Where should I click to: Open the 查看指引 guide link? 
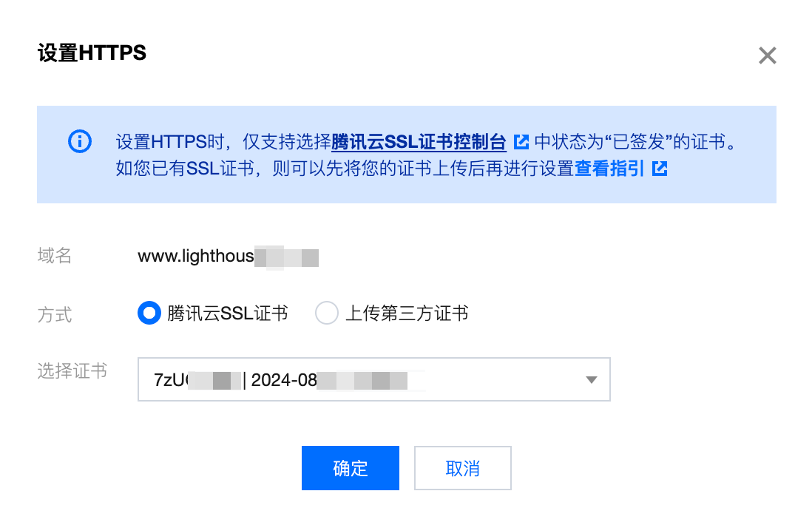click(x=609, y=169)
